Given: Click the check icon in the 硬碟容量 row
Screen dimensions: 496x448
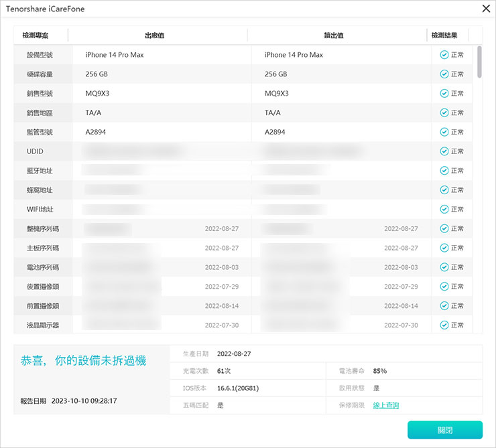Looking at the screenshot, I should 444,74.
